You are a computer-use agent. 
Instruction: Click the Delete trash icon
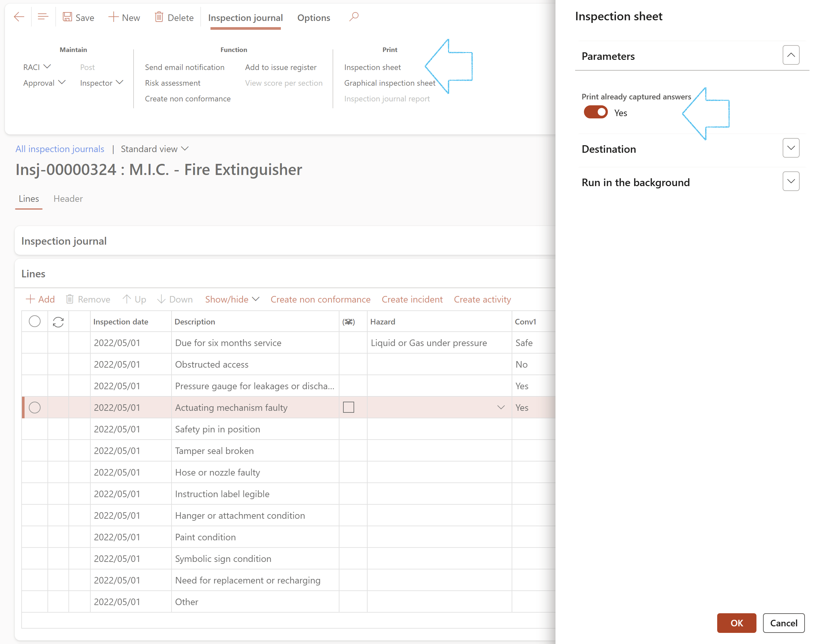[x=159, y=17]
